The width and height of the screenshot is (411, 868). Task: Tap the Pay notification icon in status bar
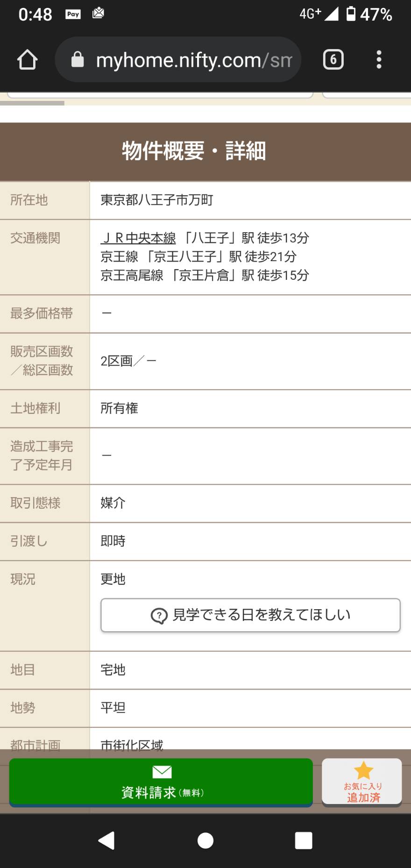click(x=73, y=14)
